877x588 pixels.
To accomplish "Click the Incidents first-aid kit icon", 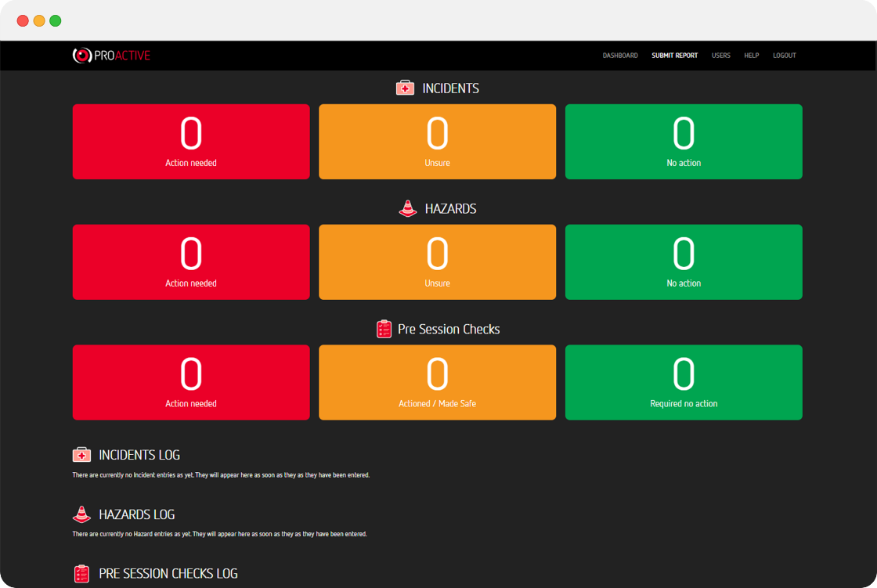I will pyautogui.click(x=405, y=88).
